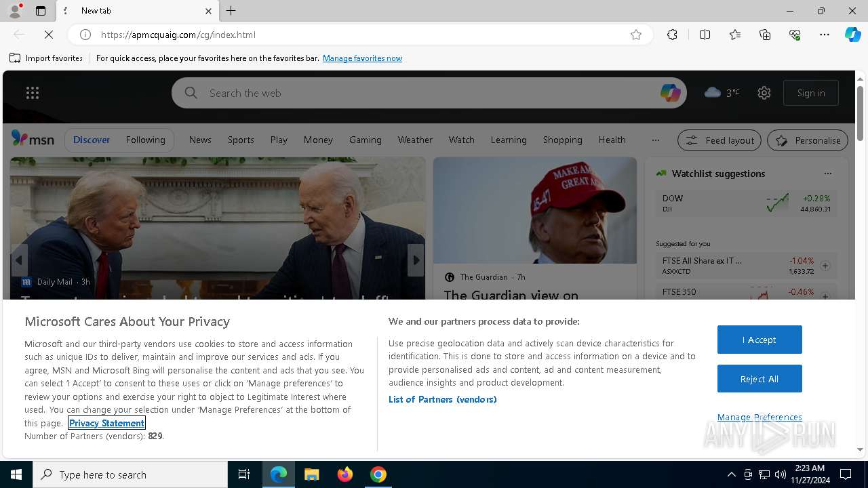The image size is (868, 488).
Task: Launch Firefox from taskbar
Action: (345, 474)
